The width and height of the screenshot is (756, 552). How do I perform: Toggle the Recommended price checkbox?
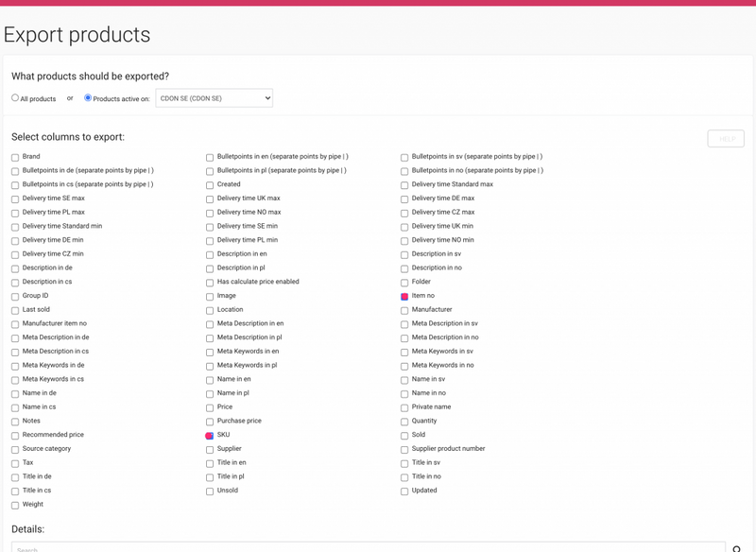tap(15, 436)
